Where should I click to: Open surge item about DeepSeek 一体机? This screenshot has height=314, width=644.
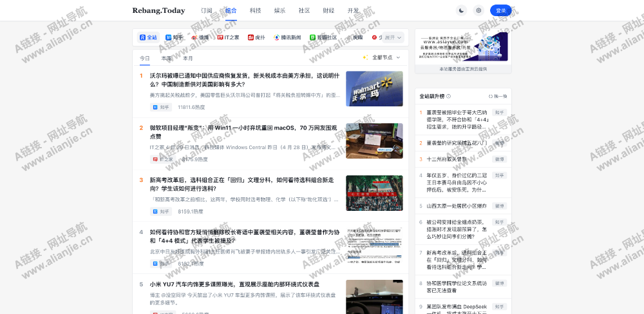[457, 308]
